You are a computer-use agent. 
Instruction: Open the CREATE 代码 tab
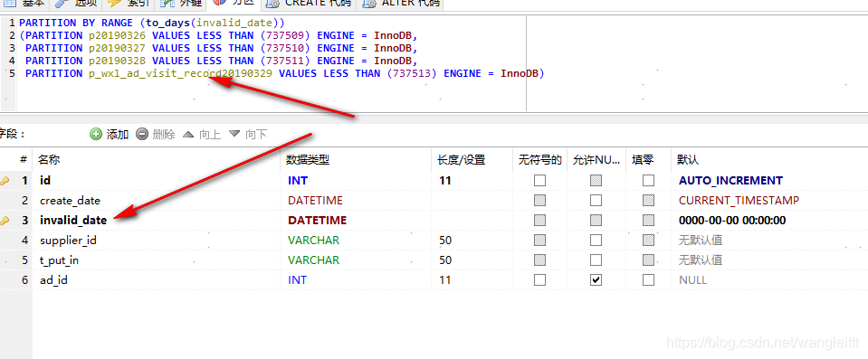point(308,4)
